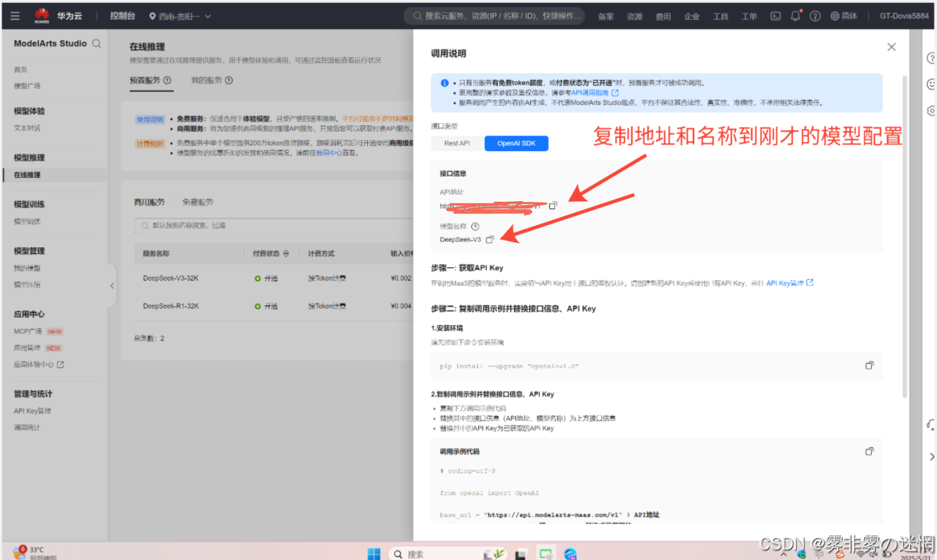Image resolution: width=937 pixels, height=560 pixels.
Task: Select the OpenAI SDK interface type
Action: coord(516,143)
